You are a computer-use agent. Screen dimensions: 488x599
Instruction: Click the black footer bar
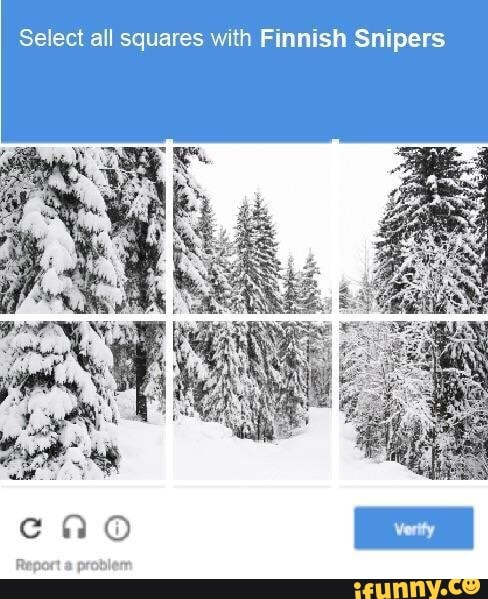(176, 589)
